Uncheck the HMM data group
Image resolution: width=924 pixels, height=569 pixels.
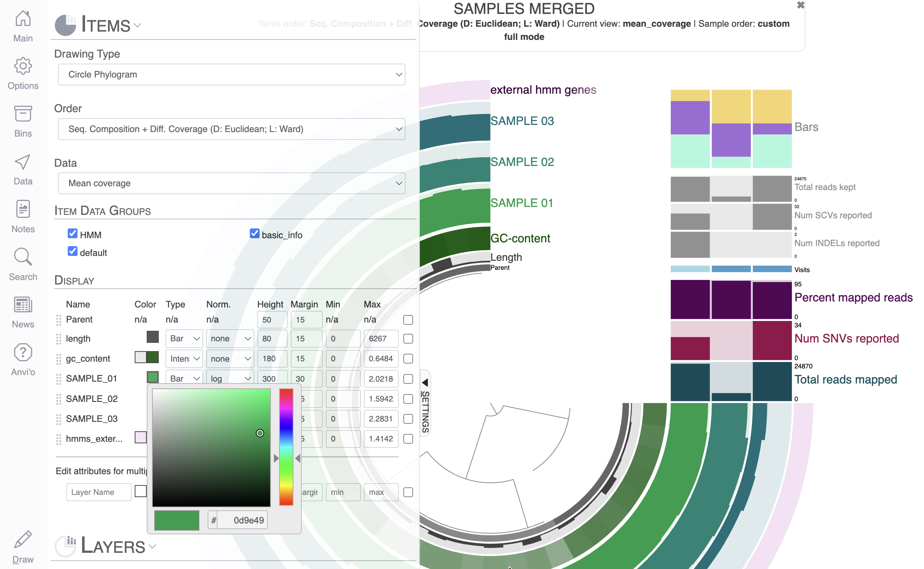pos(73,234)
